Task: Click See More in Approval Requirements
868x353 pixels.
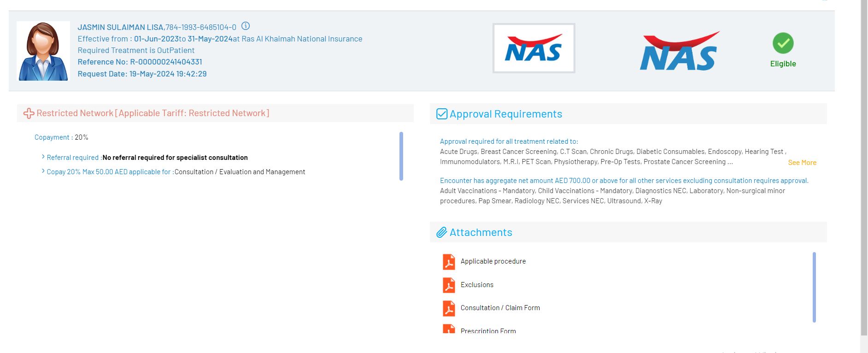Action: point(802,163)
